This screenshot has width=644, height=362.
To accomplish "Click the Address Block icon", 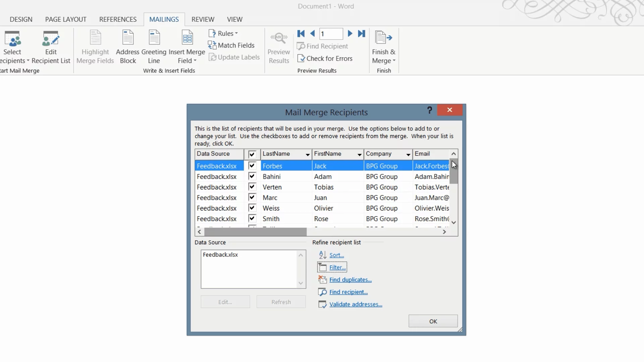I will coord(128,38).
